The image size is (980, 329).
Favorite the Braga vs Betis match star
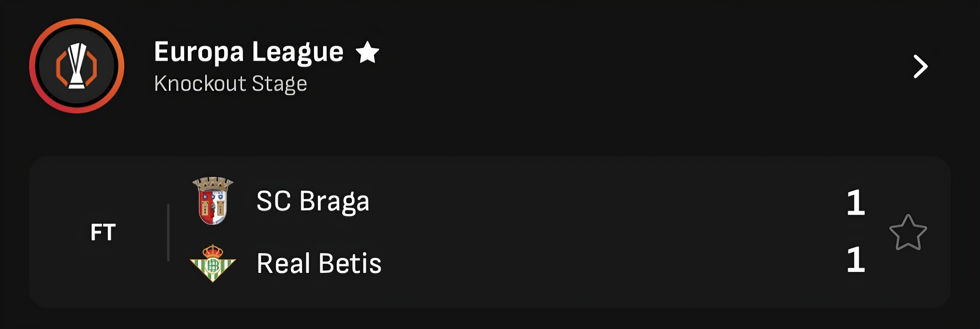[x=908, y=233]
